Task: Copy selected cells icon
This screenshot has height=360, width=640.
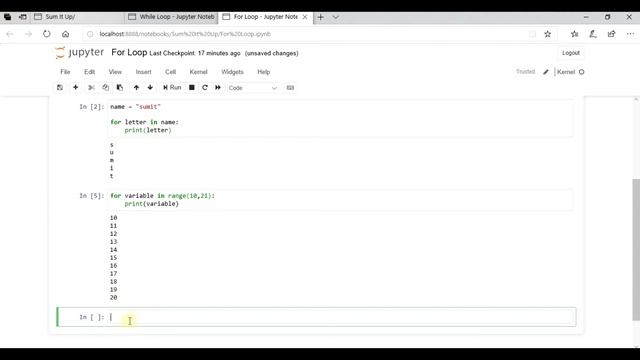Action: coord(105,87)
